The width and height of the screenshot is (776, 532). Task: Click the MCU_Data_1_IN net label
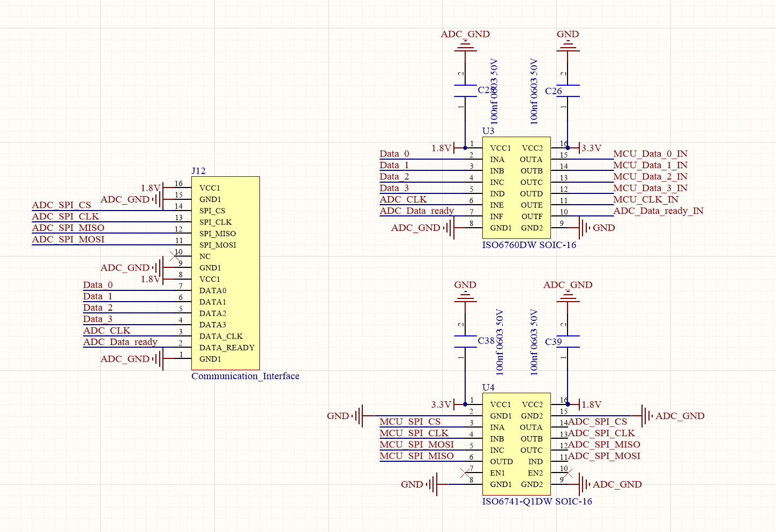[650, 165]
